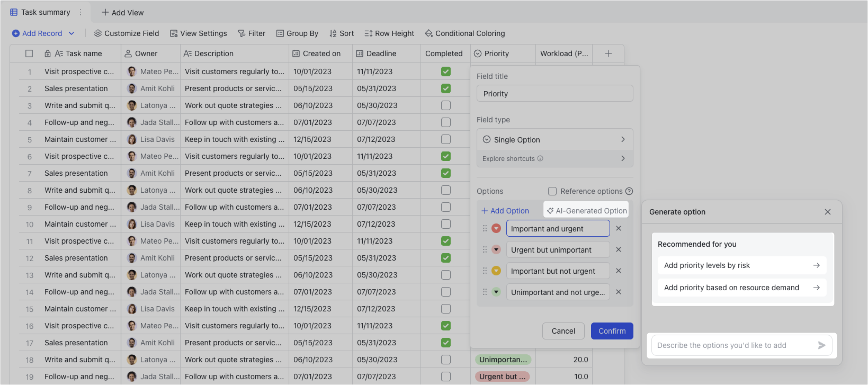The image size is (868, 385).
Task: Close the Generate option panel
Action: pos(828,212)
